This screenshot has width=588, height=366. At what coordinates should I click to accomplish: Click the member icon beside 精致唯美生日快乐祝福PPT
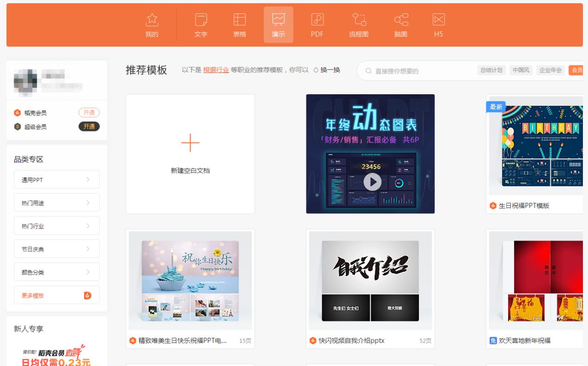(133, 341)
